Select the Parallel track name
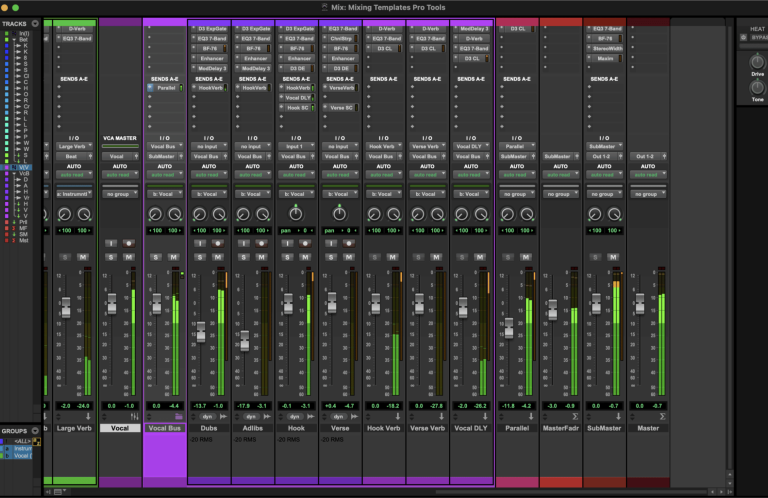This screenshot has height=498, width=768. click(517, 428)
